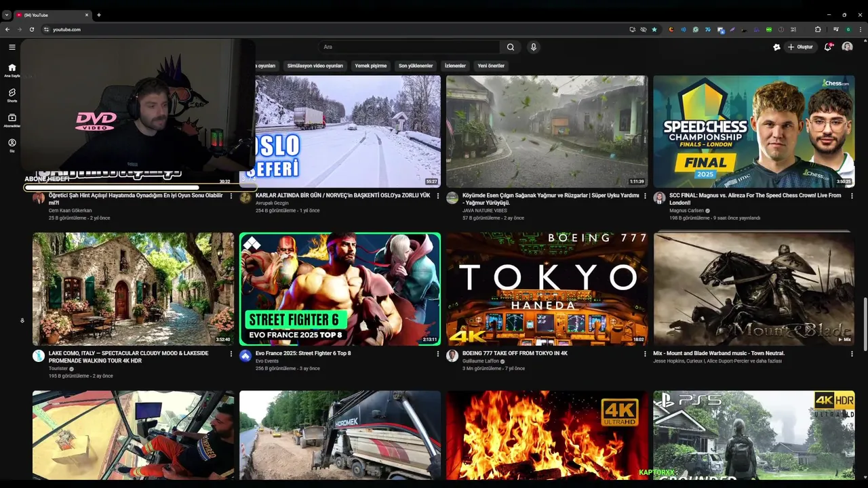Open Tourister channel avatar
This screenshot has width=868, height=488.
click(x=39, y=356)
